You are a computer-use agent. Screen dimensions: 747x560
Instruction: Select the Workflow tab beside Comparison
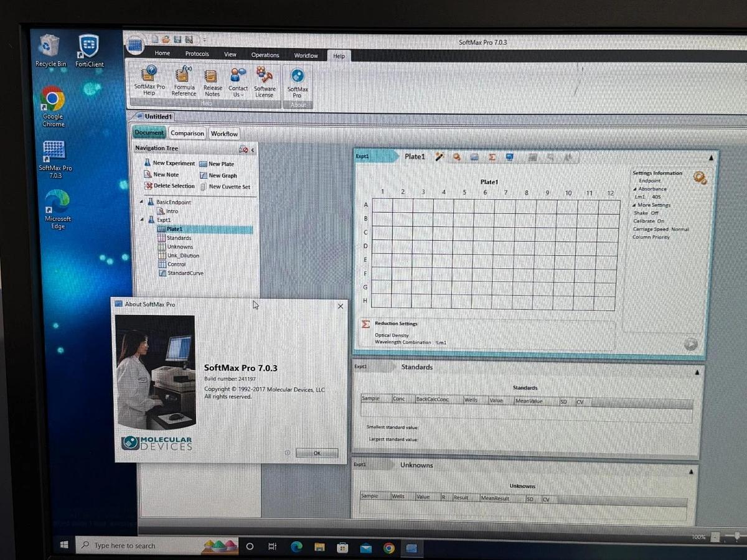click(224, 134)
